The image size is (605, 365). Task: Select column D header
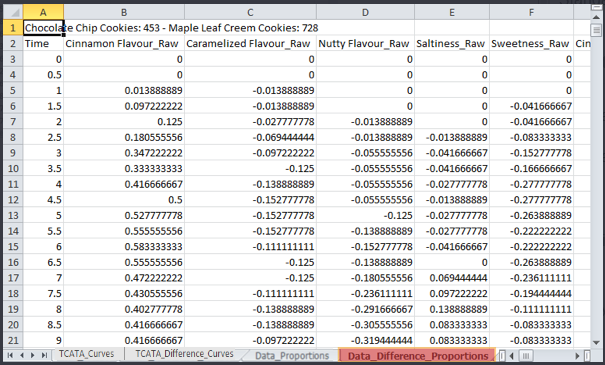tap(365, 12)
